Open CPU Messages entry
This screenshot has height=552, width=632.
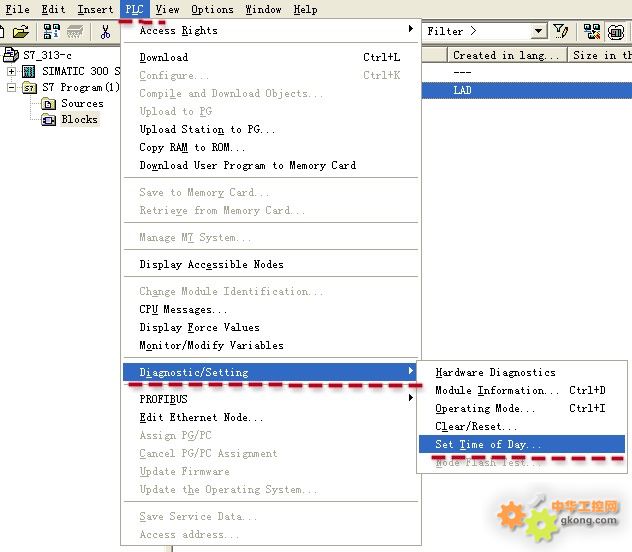point(271,309)
